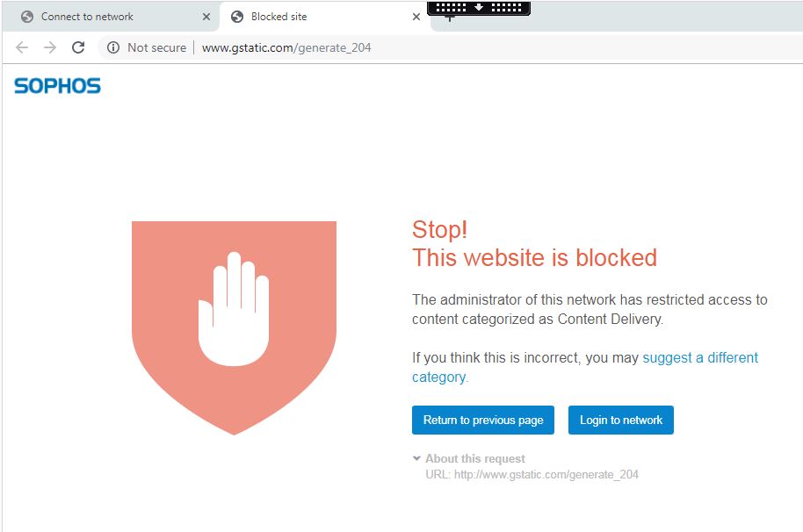Open a new tab with plus button
803x532 pixels.
pyautogui.click(x=449, y=19)
